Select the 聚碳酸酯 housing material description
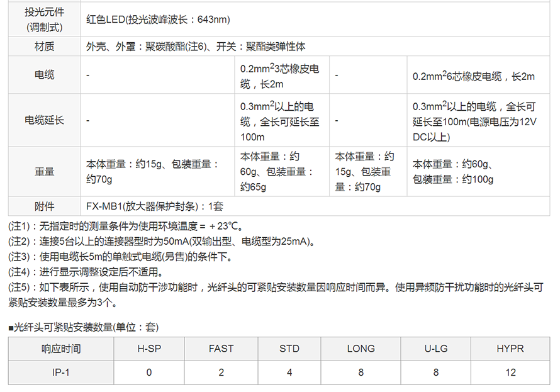Screen dimensions: 560x392 coord(196,47)
